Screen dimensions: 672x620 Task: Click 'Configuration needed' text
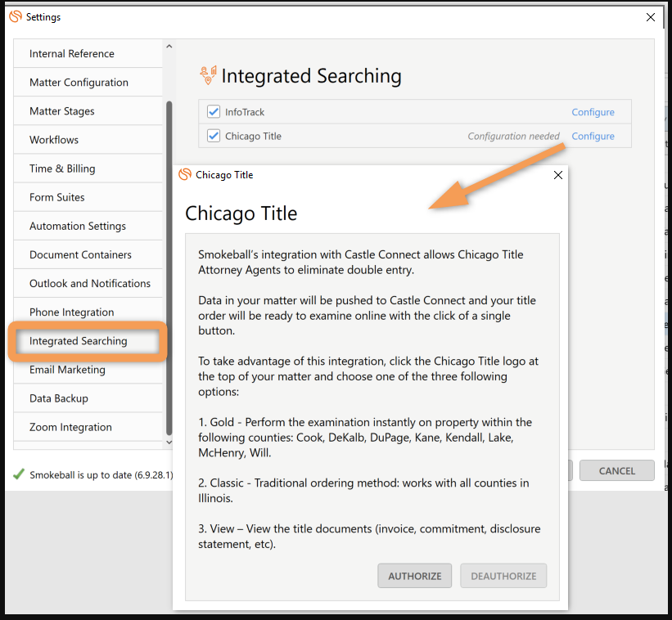(x=513, y=136)
